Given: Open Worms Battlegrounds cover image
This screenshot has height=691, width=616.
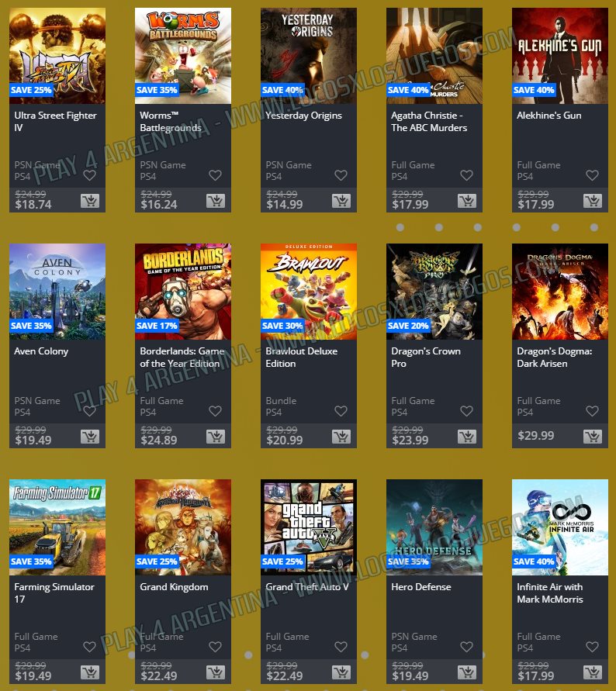Looking at the screenshot, I should click(x=183, y=56).
